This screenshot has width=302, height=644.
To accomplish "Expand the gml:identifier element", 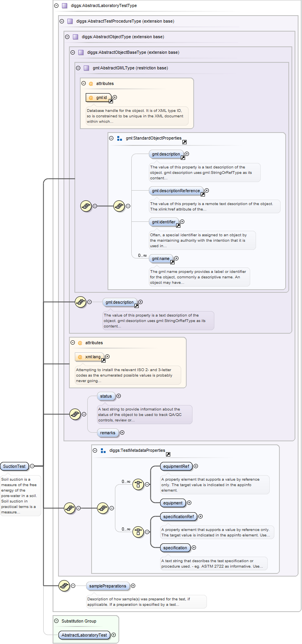I will pos(182,222).
